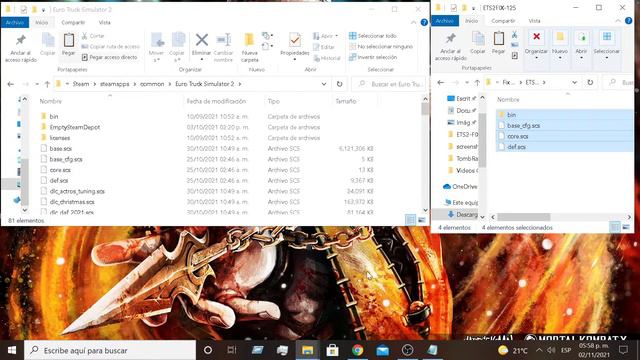Open Archivo tab in ETS2FIX-125 window
640x360 pixels.
pyautogui.click(x=445, y=21)
